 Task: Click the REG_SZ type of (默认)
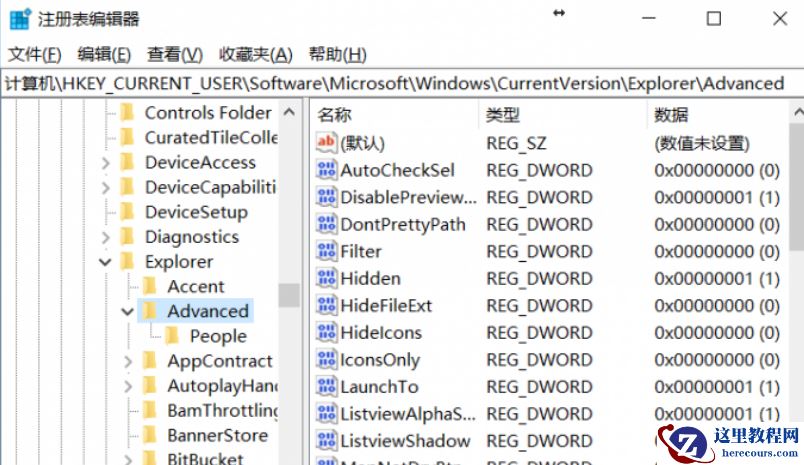pyautogui.click(x=516, y=143)
